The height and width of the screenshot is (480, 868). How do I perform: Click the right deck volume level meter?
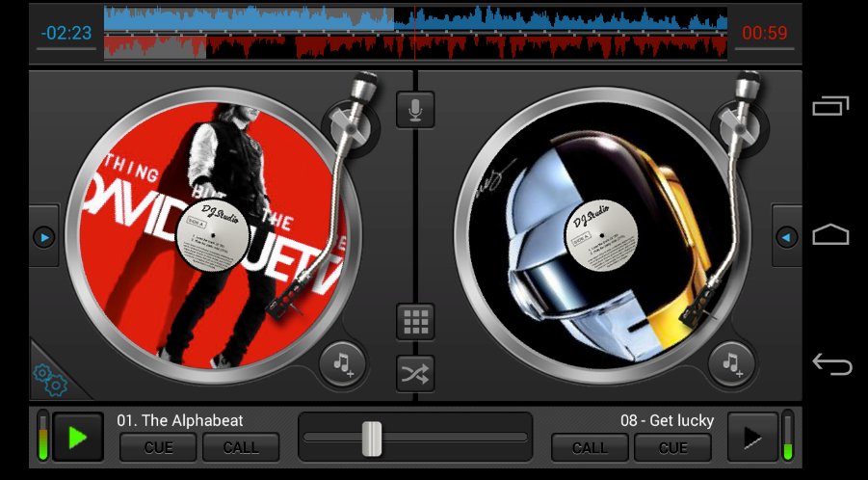click(x=787, y=436)
